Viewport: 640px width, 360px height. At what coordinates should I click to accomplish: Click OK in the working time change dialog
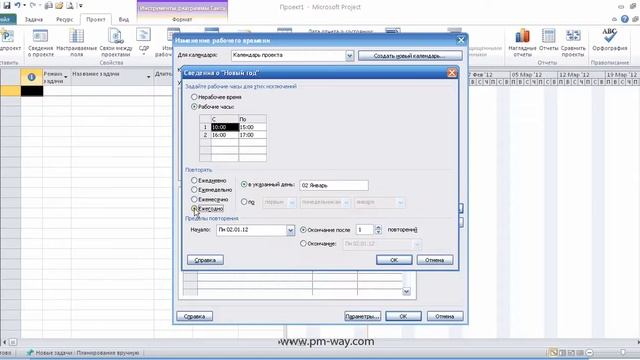403,316
